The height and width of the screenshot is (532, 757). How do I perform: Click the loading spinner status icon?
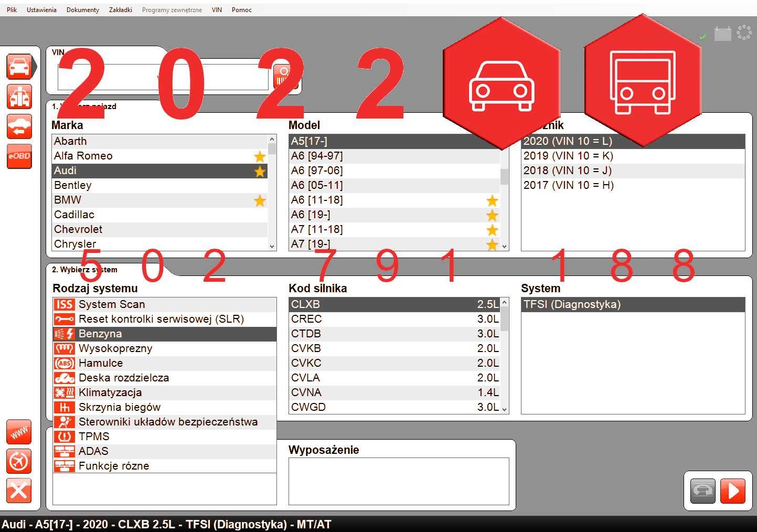coord(744,33)
